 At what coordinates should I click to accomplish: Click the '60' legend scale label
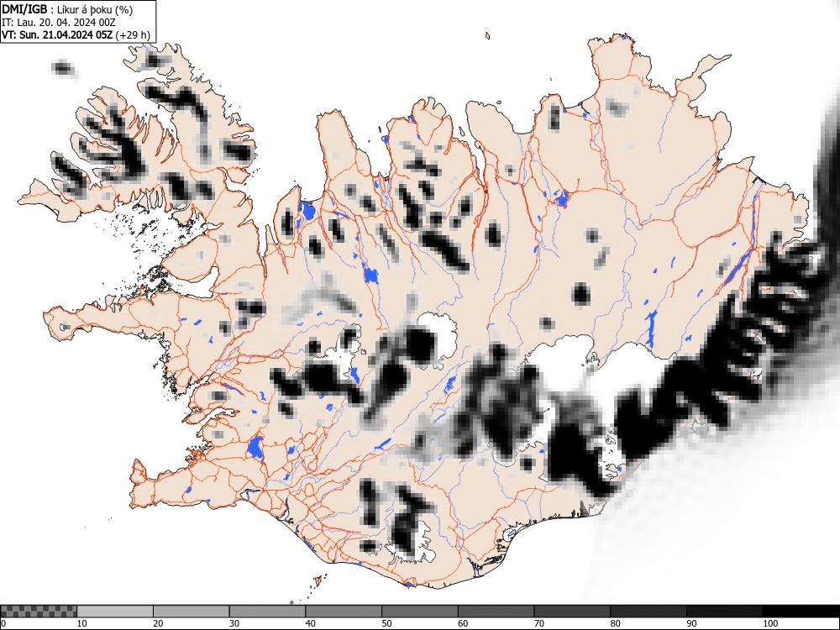pyautogui.click(x=462, y=623)
